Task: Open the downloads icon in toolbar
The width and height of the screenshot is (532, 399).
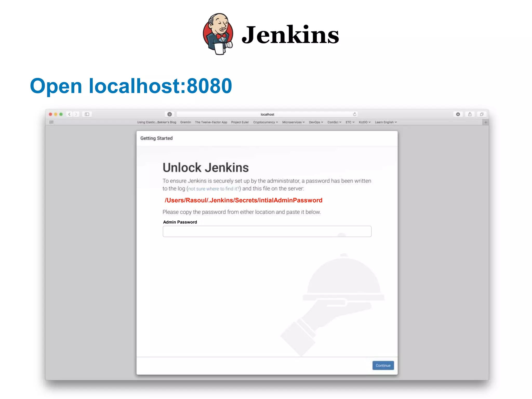Action: coord(458,114)
